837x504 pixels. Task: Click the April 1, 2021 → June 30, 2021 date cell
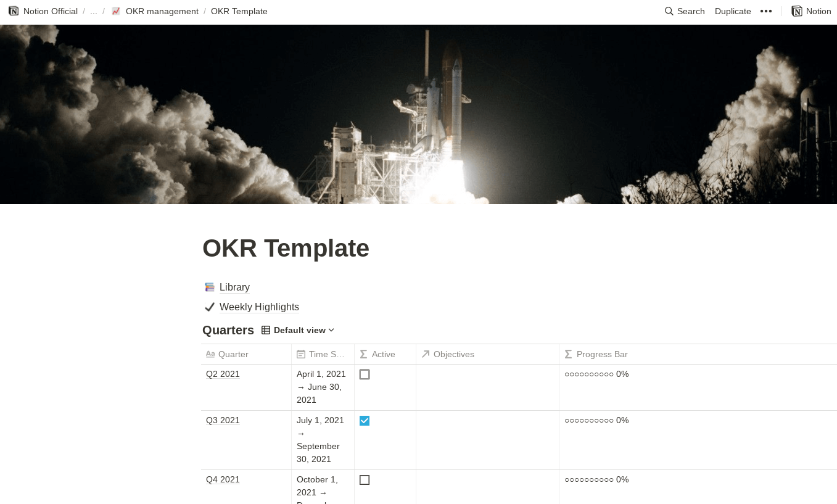323,387
